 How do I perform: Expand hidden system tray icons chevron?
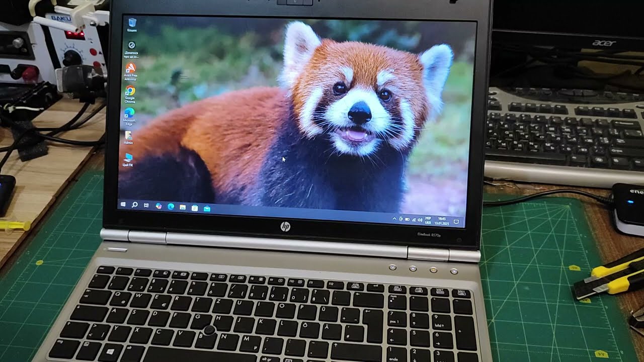(394, 219)
